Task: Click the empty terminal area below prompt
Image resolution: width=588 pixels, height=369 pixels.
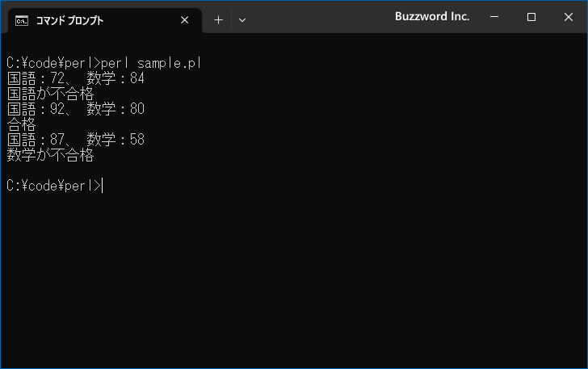Action: 294,281
